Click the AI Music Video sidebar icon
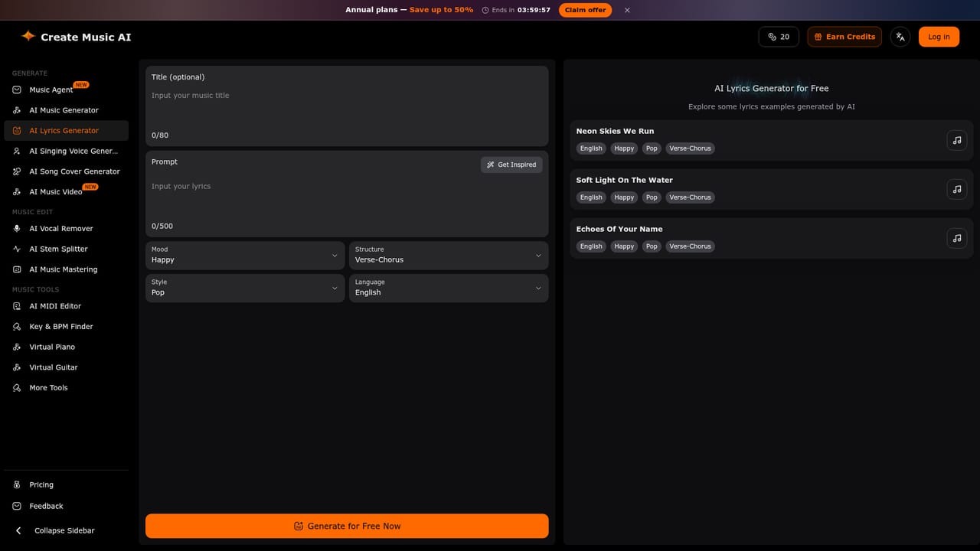 pos(17,192)
